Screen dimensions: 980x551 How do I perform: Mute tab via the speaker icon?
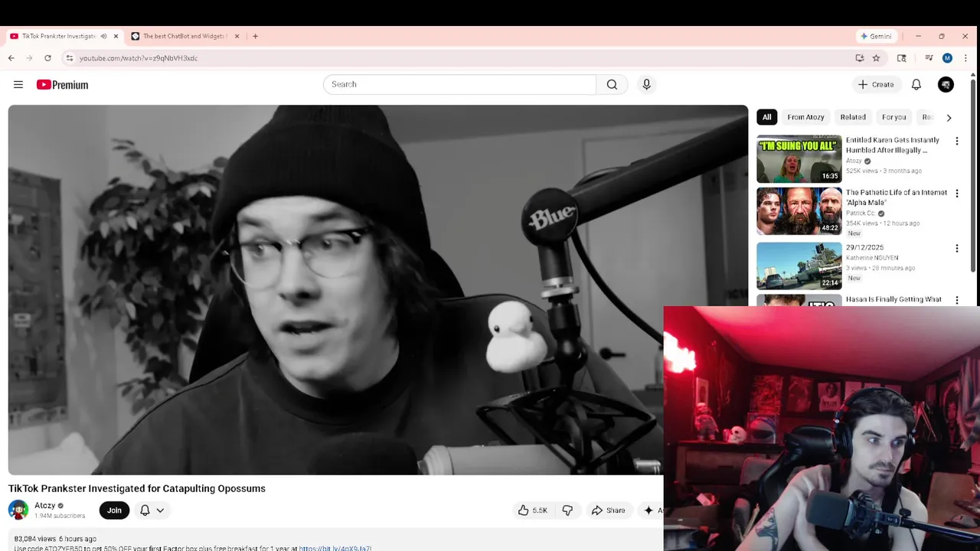click(103, 36)
